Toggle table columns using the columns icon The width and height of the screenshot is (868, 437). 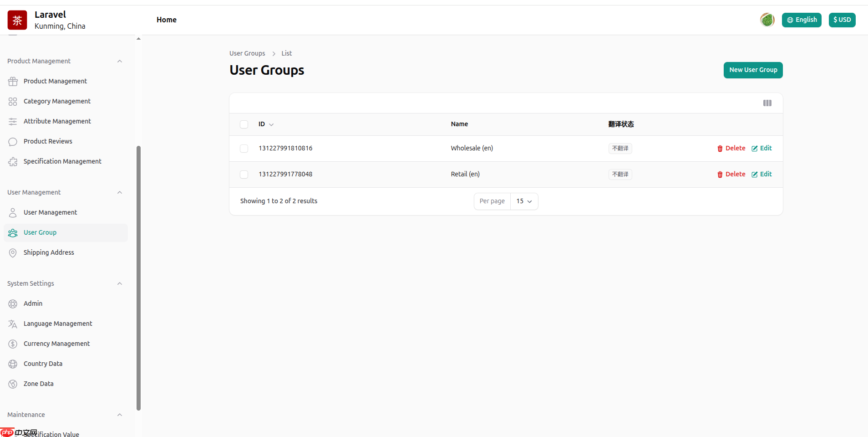(767, 103)
